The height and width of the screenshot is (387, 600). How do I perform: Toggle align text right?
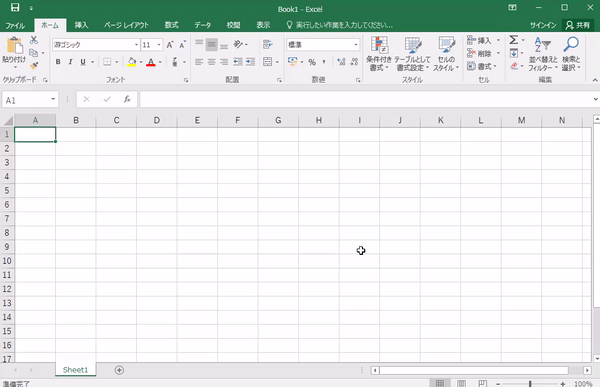tap(224, 62)
